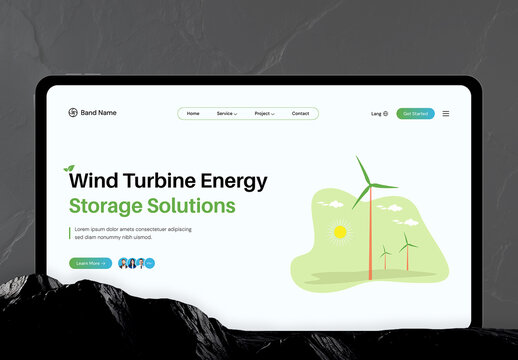Click the green leaf icon above the headline
This screenshot has width=518, height=360.
pyautogui.click(x=69, y=168)
